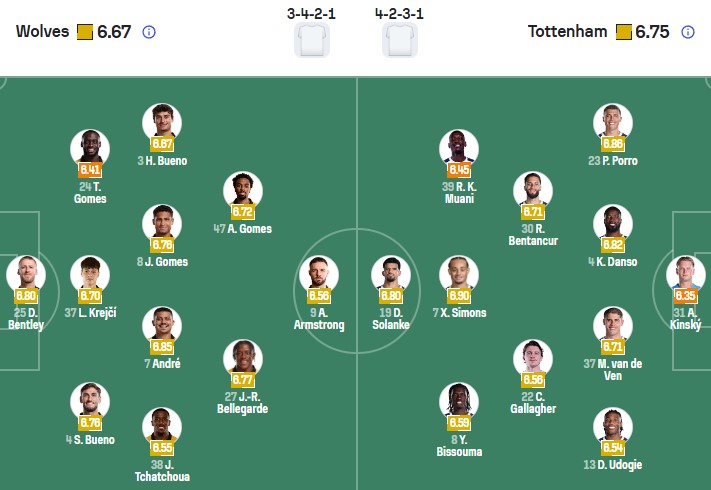Click the info icon next to Tottenham rating
The image size is (711, 490).
pos(688,32)
